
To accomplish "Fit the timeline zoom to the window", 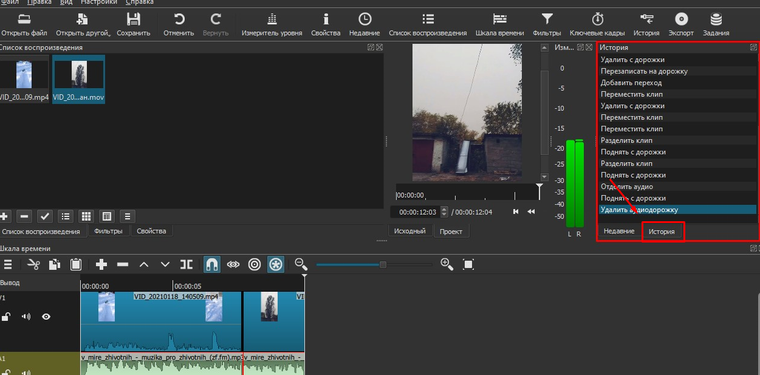I will point(468,265).
